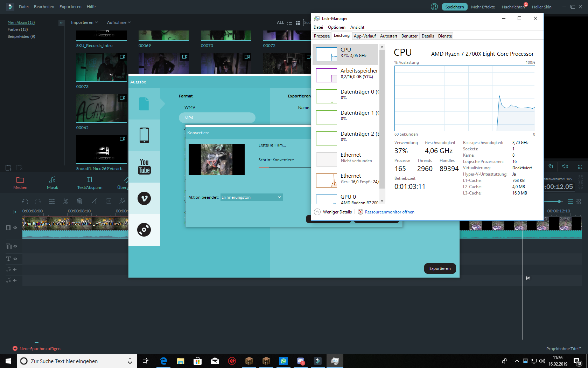588x368 pixels.
Task: Open Mehr Effekte
Action: click(483, 7)
